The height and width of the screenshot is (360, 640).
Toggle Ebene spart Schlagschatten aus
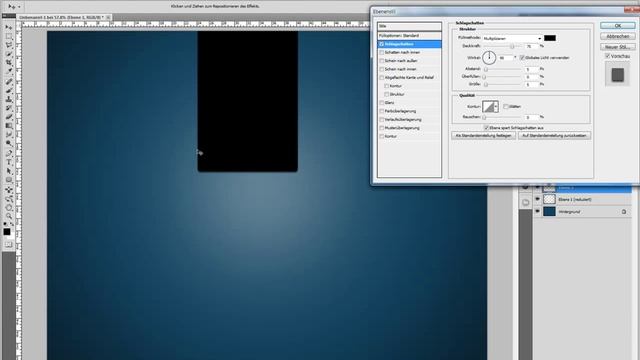(x=486, y=128)
